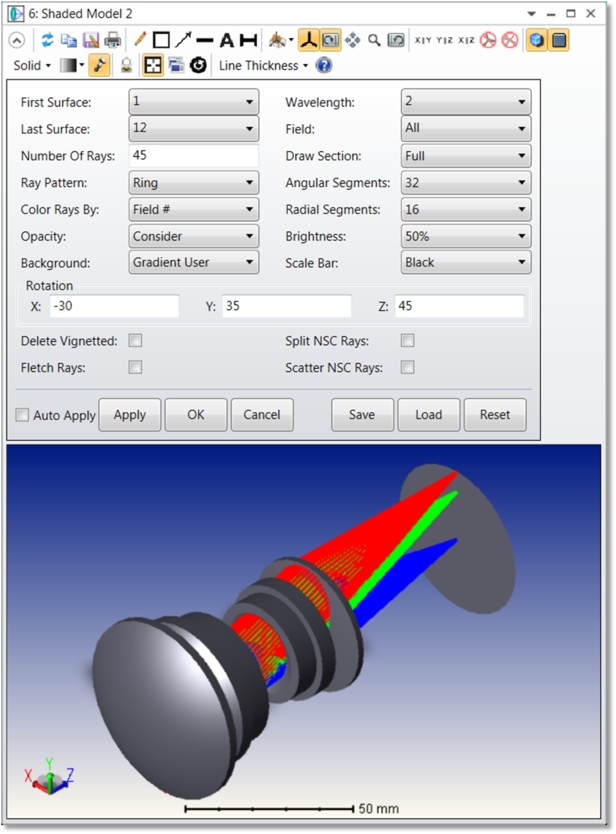Select the text annotation A tool

227,40
